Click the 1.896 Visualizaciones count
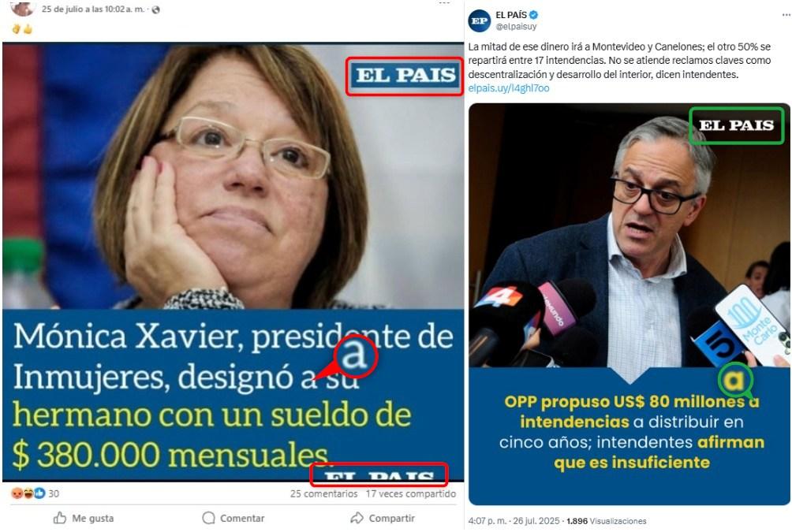The image size is (792, 532). point(606,521)
